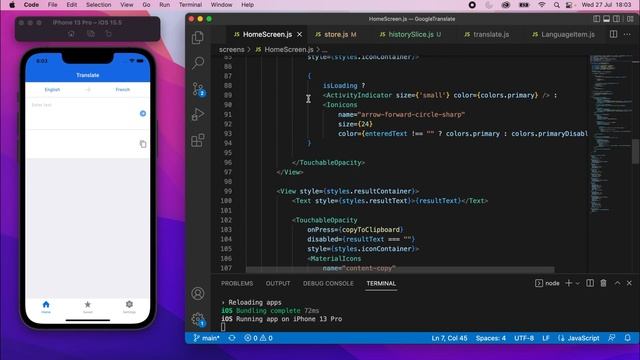This screenshot has width=640, height=360.
Task: Expand the new terminal launch profile dropdown
Action: pyautogui.click(x=578, y=283)
